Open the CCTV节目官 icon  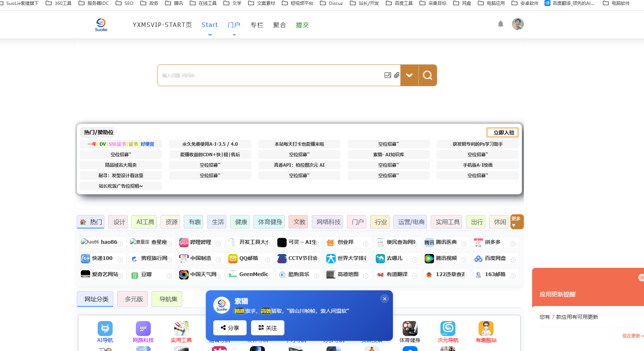pos(282,258)
